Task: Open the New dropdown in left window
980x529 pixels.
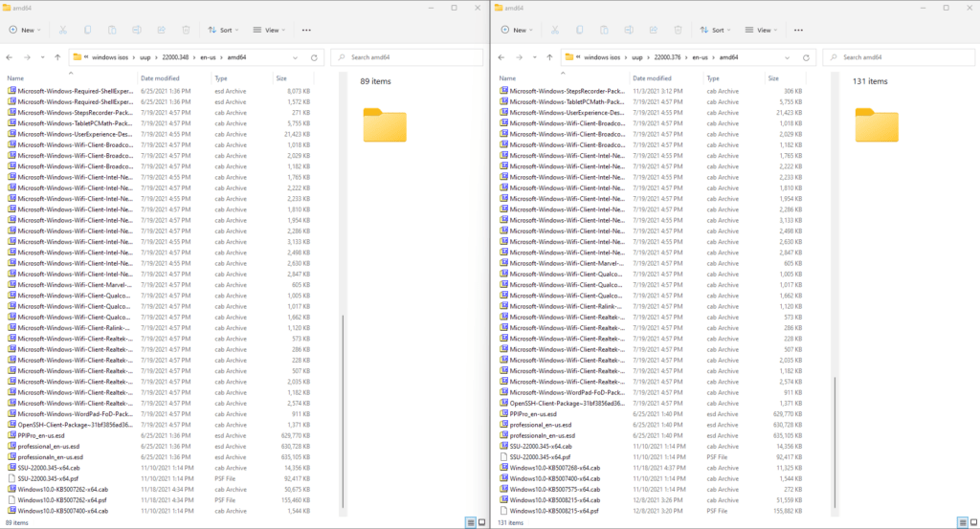Action: tap(25, 30)
